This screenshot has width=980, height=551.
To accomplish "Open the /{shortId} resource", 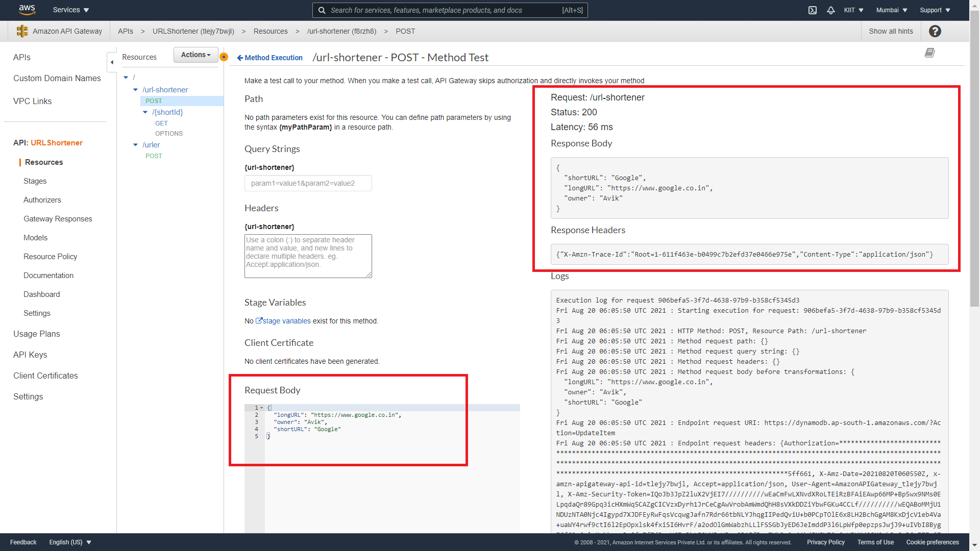I will tap(167, 112).
